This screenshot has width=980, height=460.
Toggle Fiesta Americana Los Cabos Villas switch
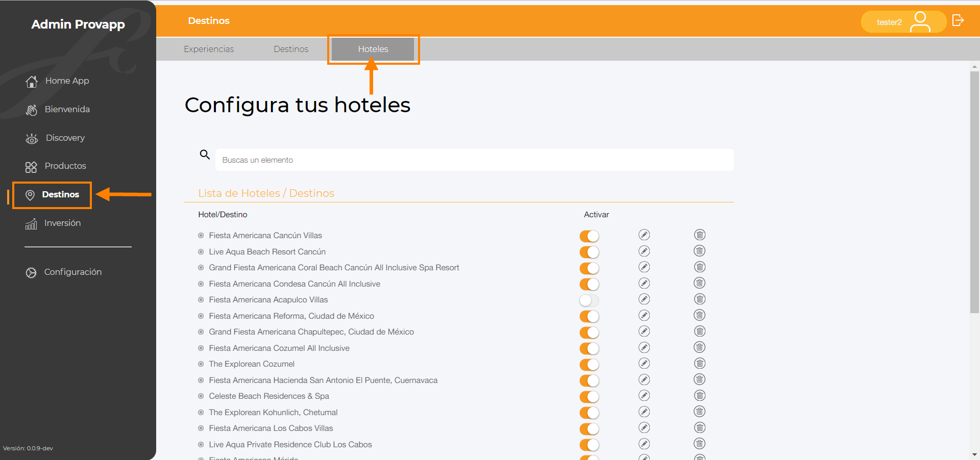point(589,429)
